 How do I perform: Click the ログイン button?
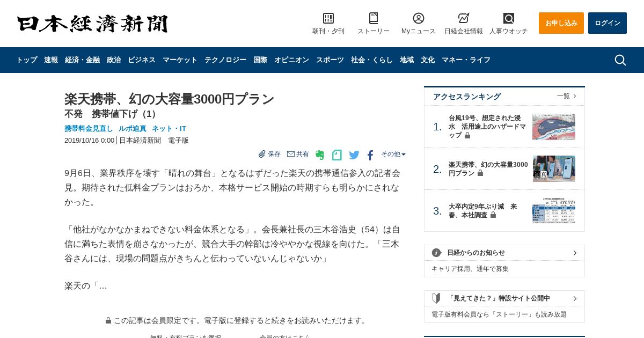(608, 23)
